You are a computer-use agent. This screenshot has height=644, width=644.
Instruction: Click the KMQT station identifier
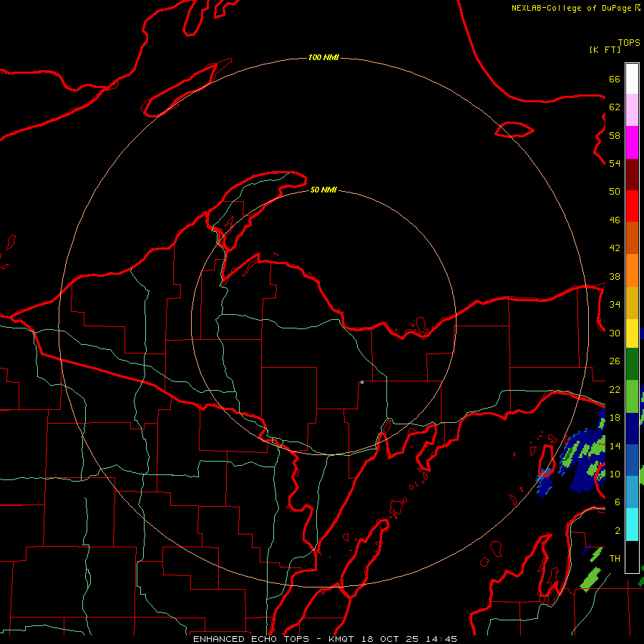point(342,639)
